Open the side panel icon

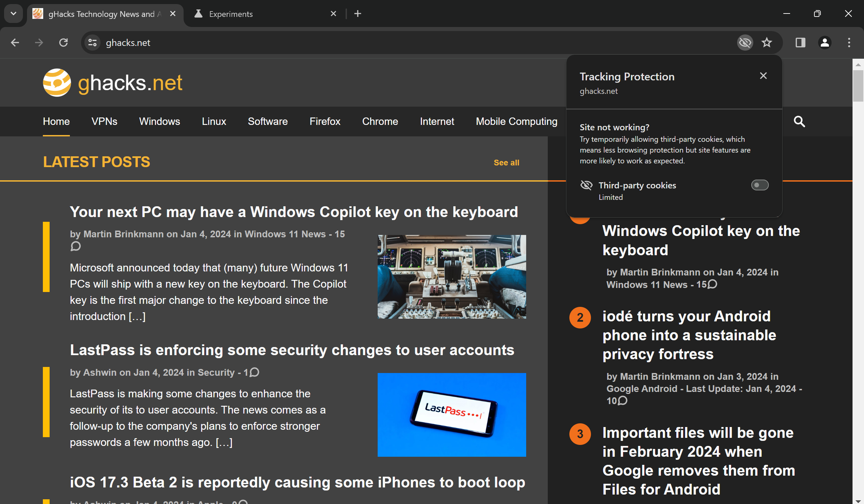800,43
